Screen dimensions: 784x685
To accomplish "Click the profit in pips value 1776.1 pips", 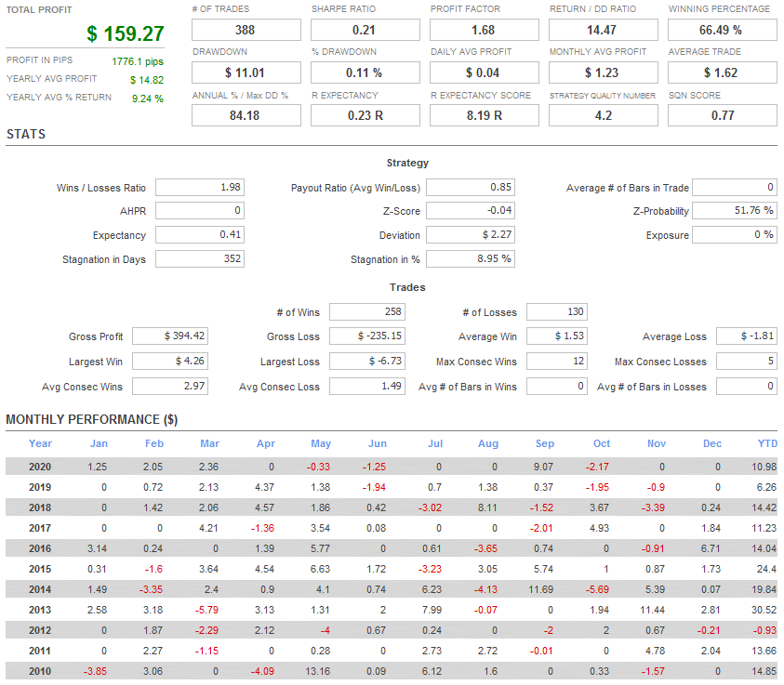I will pyautogui.click(x=138, y=61).
